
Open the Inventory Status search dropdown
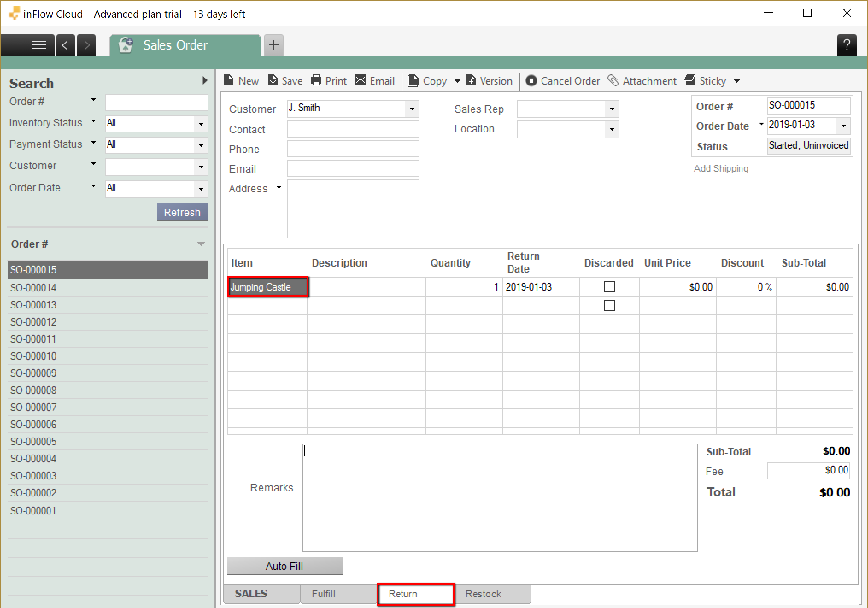coord(201,124)
